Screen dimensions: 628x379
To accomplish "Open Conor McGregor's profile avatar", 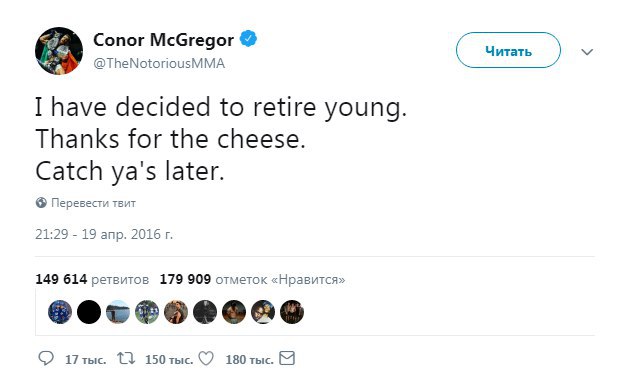I will 59,51.
